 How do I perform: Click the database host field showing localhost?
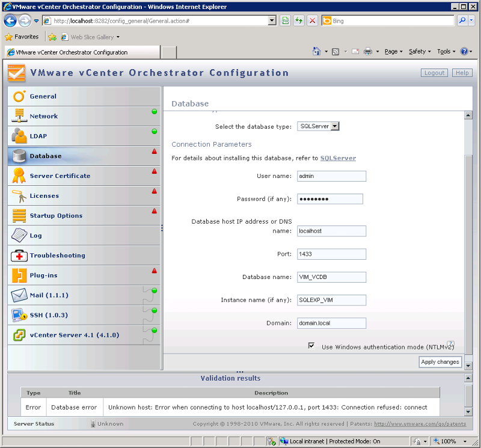pyautogui.click(x=331, y=231)
